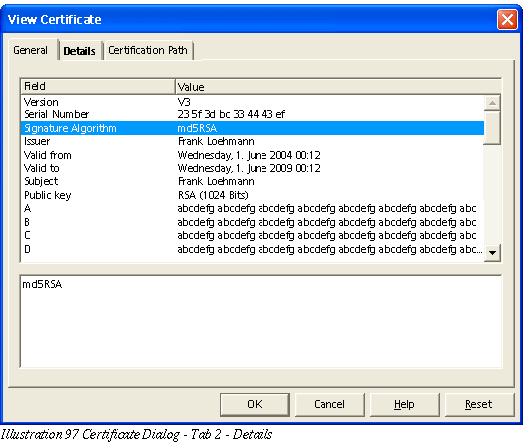Select the Valid to row
The height and width of the screenshot is (442, 525).
point(252,168)
